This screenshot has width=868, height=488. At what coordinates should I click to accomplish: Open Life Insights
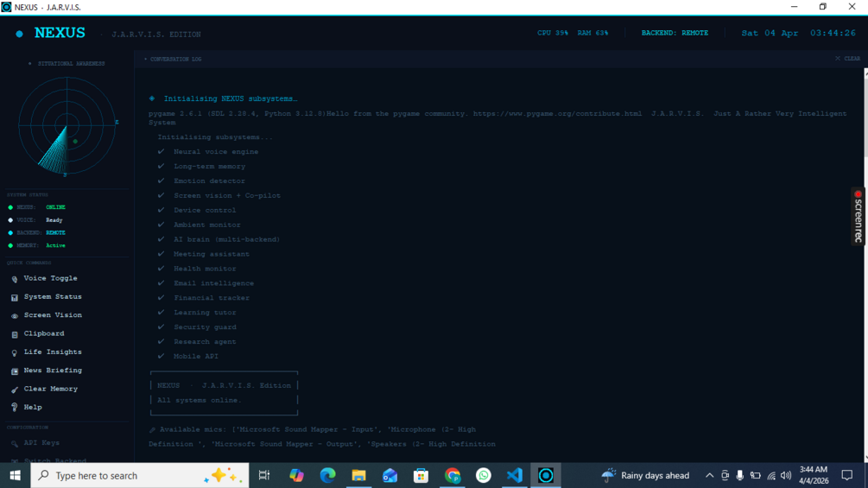click(53, 352)
